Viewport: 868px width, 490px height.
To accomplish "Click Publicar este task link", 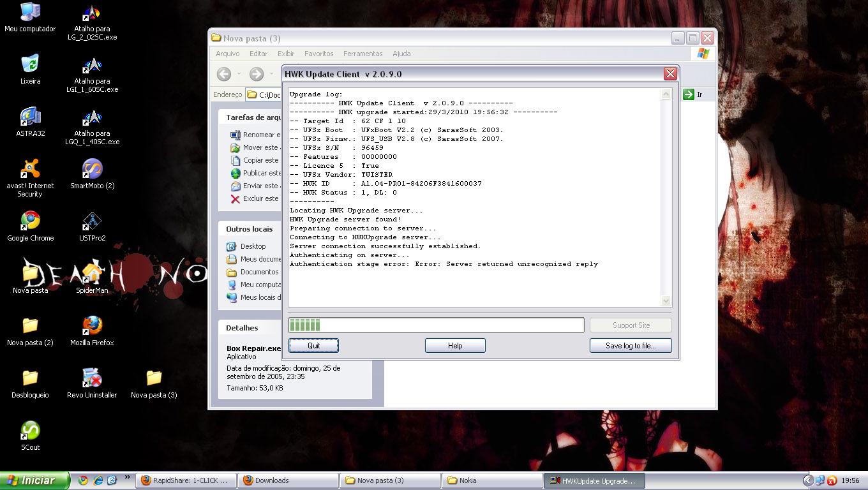I will pos(255,173).
